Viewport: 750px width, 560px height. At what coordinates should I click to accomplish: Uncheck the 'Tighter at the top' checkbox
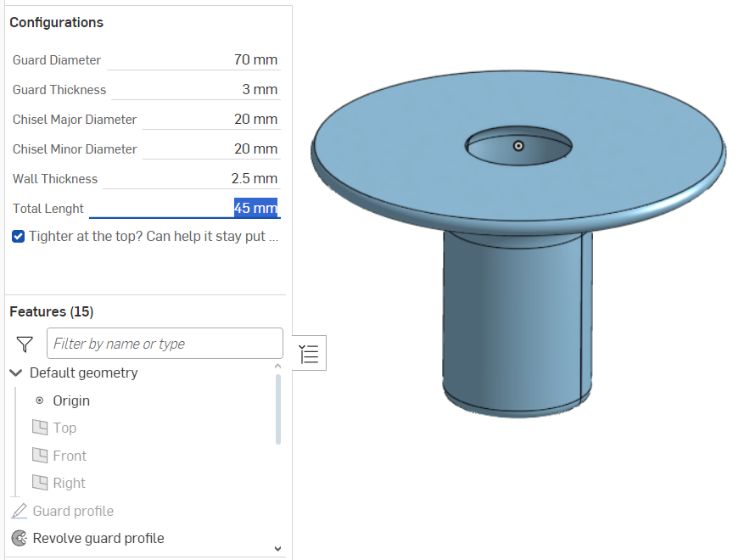click(x=18, y=236)
